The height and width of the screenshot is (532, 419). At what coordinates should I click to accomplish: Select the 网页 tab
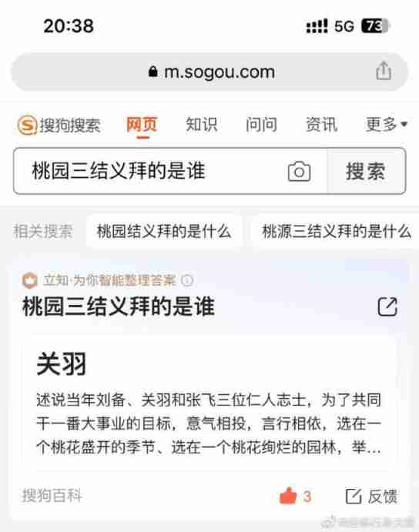[x=142, y=124]
